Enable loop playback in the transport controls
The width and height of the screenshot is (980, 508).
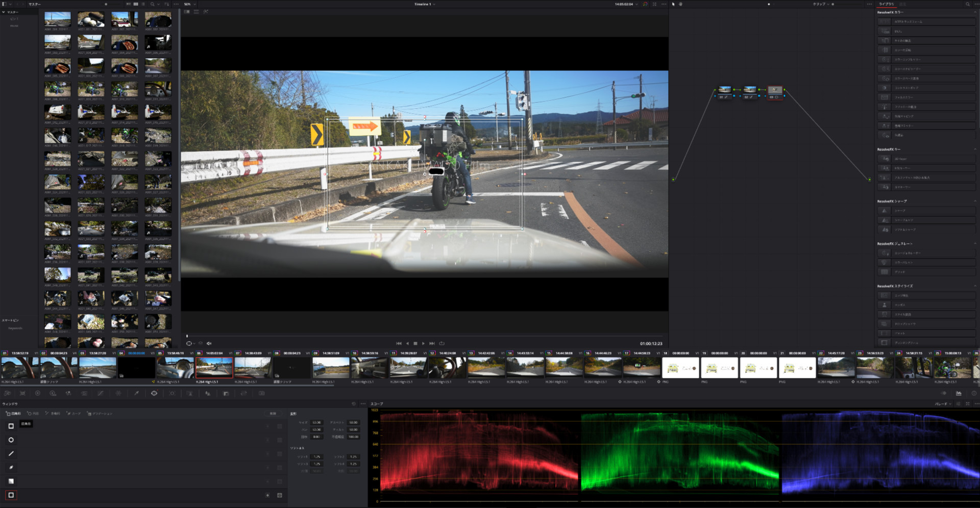click(442, 343)
